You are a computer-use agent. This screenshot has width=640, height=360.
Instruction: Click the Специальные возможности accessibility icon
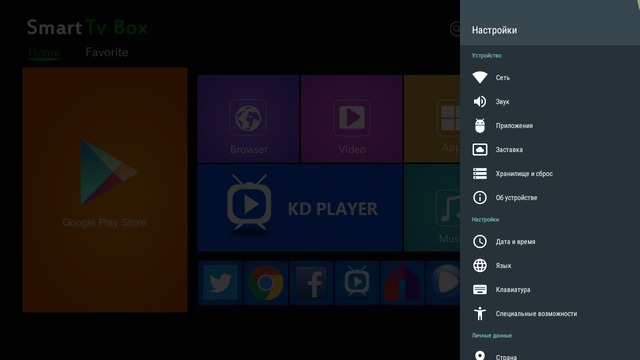click(x=480, y=313)
